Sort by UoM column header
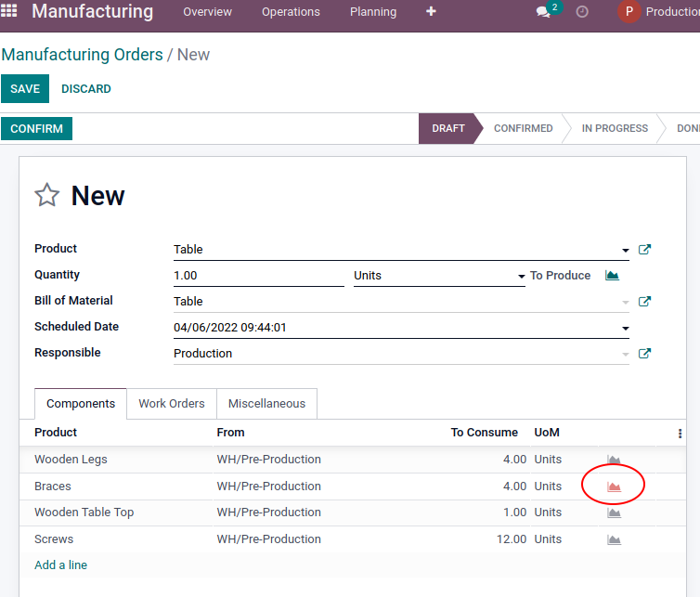 547,433
